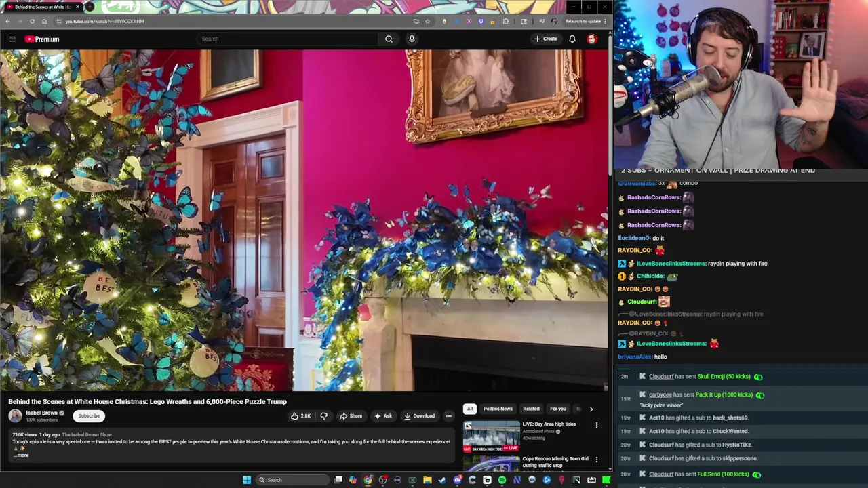Click Chibicide username in chat
The width and height of the screenshot is (868, 488).
[x=650, y=276]
